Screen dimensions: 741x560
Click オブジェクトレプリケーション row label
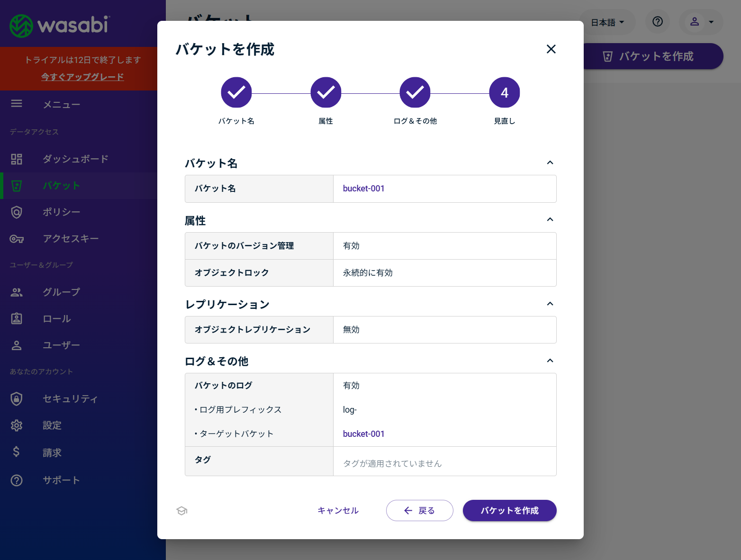point(253,330)
